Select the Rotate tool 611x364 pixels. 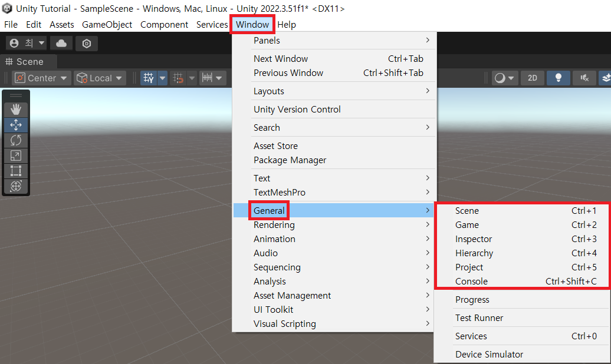coord(15,140)
